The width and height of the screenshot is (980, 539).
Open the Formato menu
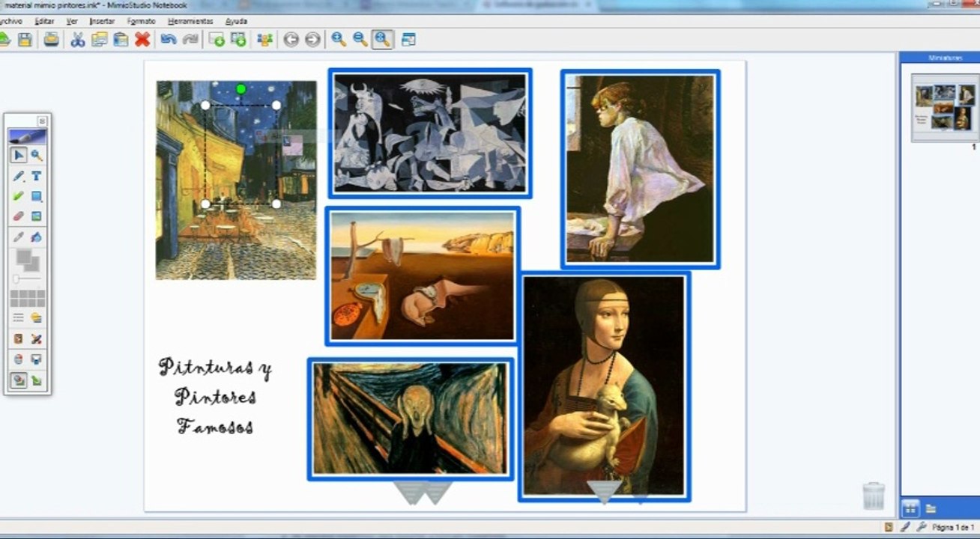142,21
